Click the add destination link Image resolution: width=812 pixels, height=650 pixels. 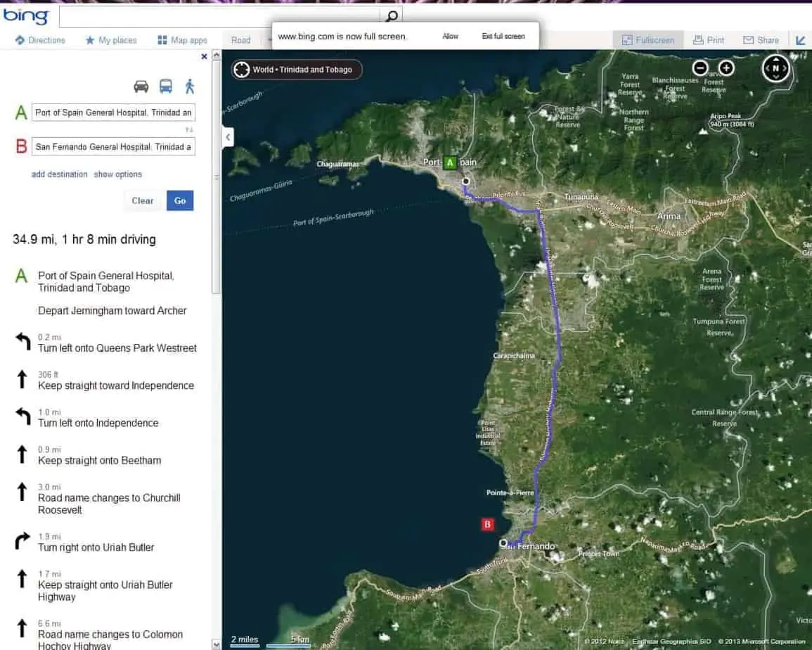point(60,174)
